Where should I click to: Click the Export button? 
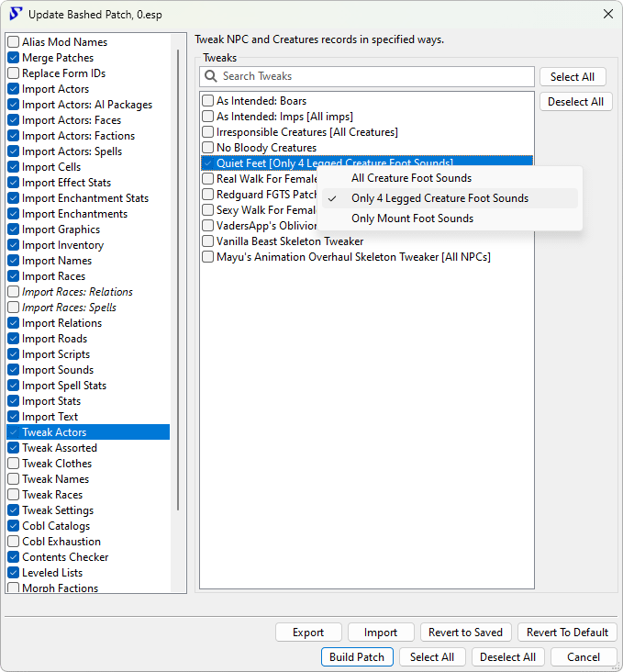[308, 633]
